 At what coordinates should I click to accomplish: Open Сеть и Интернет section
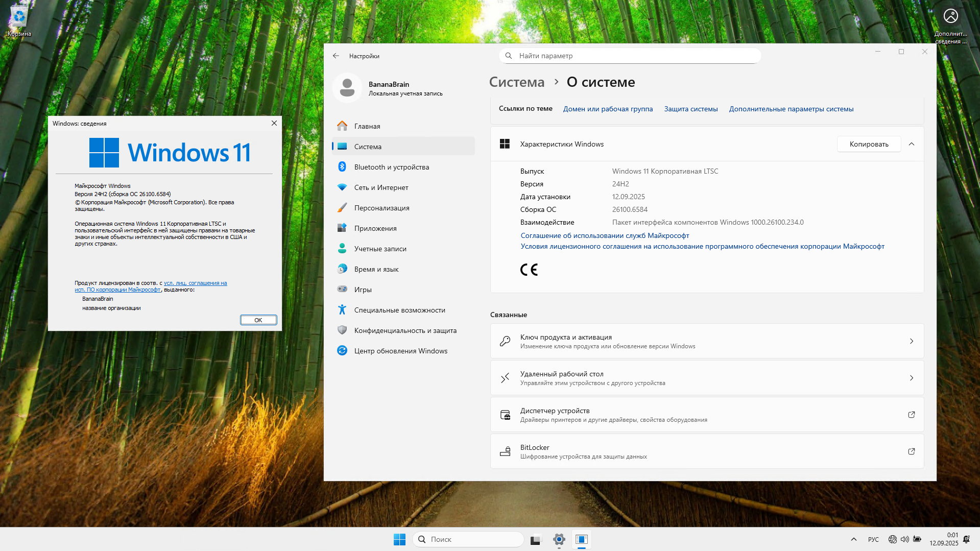(x=403, y=187)
